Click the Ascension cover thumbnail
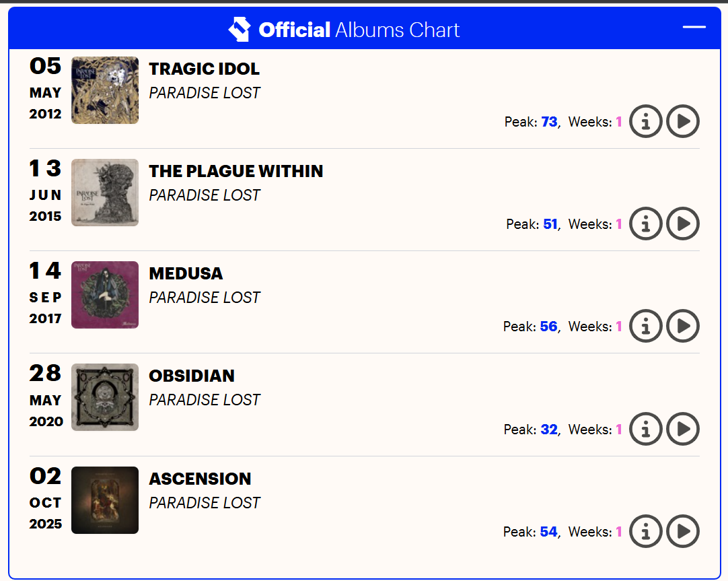Screen dimensions: 728x581 pos(105,500)
